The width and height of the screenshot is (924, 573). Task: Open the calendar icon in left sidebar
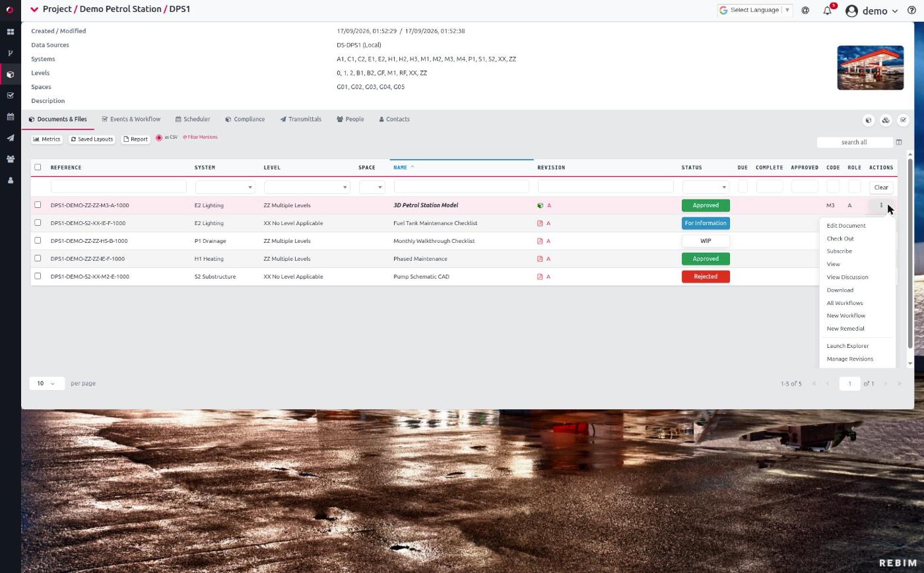coord(10,117)
